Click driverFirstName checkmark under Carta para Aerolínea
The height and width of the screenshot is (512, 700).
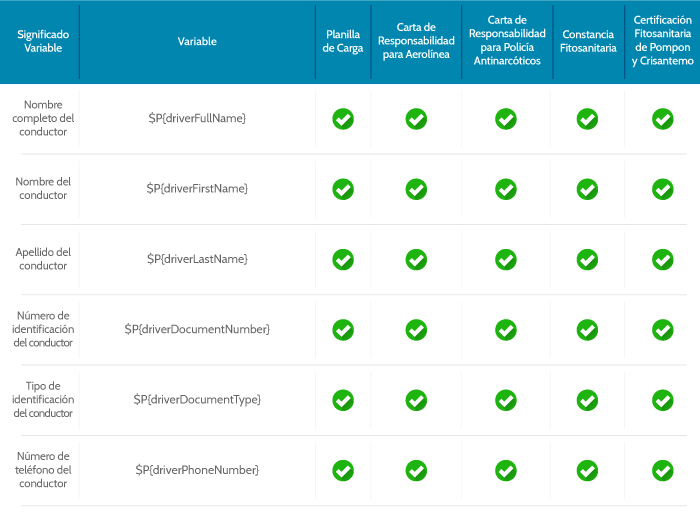click(416, 189)
